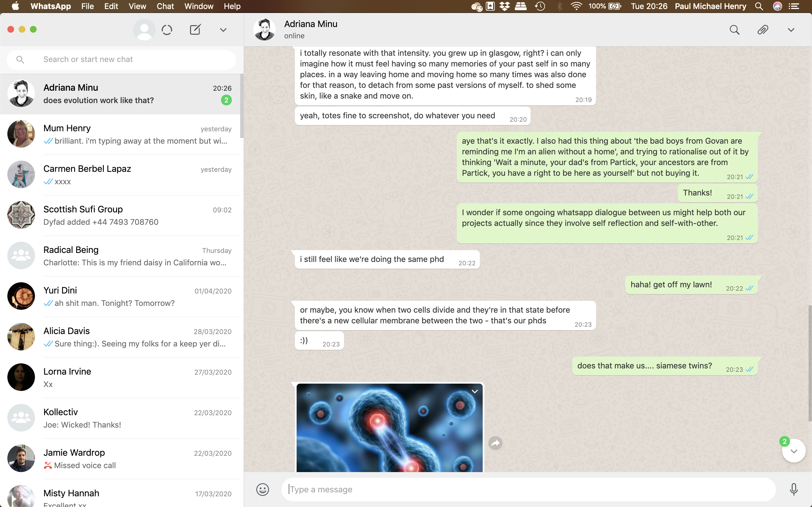Open the Scottish Sufi Group chat
812x507 pixels.
click(121, 215)
